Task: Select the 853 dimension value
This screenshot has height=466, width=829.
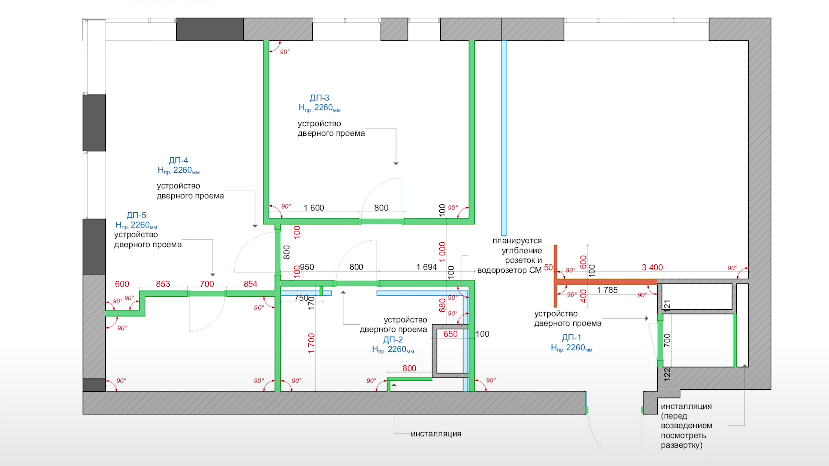Action: [163, 285]
